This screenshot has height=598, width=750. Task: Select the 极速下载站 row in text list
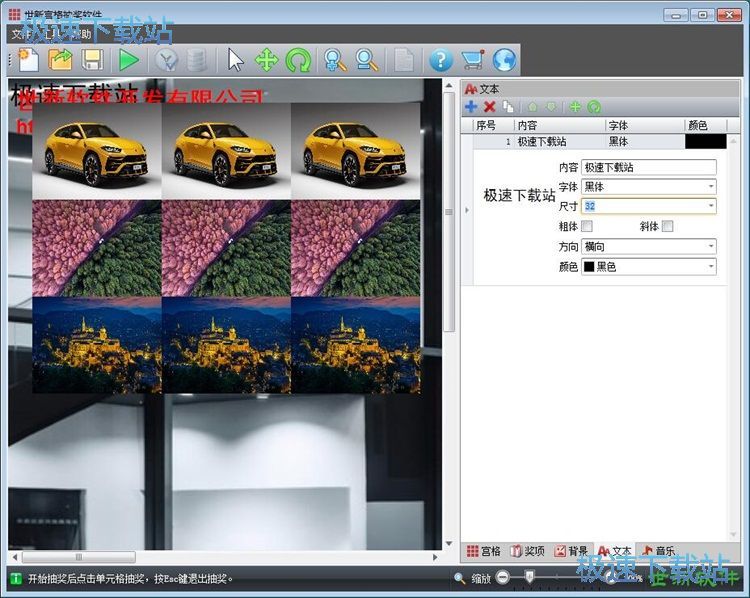[600, 142]
